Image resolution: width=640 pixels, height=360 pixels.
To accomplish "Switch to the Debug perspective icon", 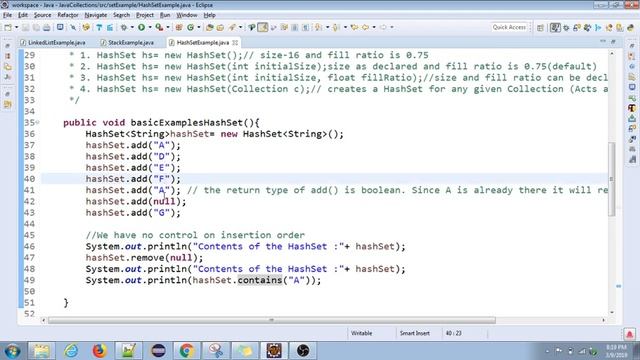I will click(566, 28).
